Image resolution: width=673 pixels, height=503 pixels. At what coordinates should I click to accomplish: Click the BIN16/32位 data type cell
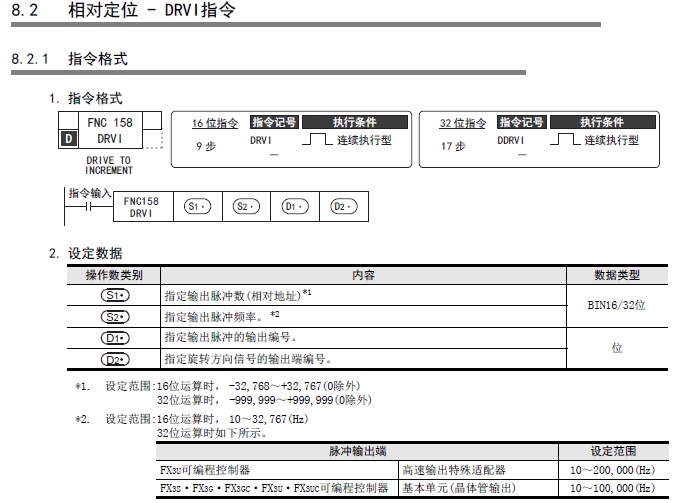tap(616, 305)
